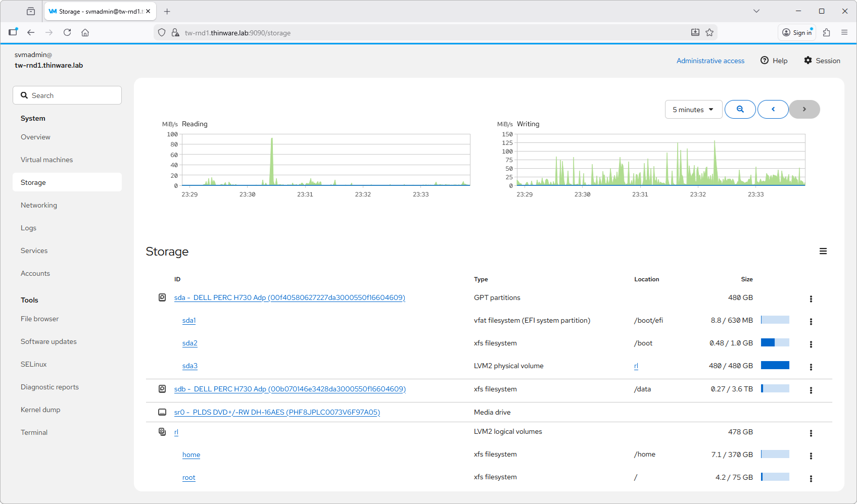The image size is (857, 504).
Task: Open kebab menu for sda3 partition
Action: 811,367
